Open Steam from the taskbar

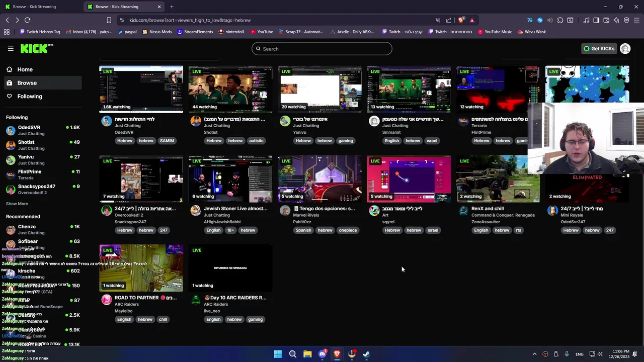[x=366, y=354]
